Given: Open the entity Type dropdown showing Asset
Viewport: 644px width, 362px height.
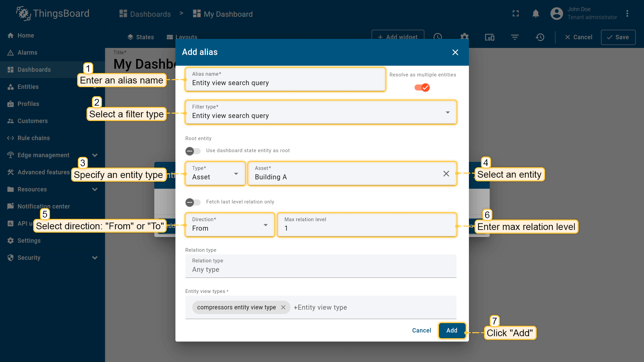Looking at the screenshot, I should coord(215,174).
